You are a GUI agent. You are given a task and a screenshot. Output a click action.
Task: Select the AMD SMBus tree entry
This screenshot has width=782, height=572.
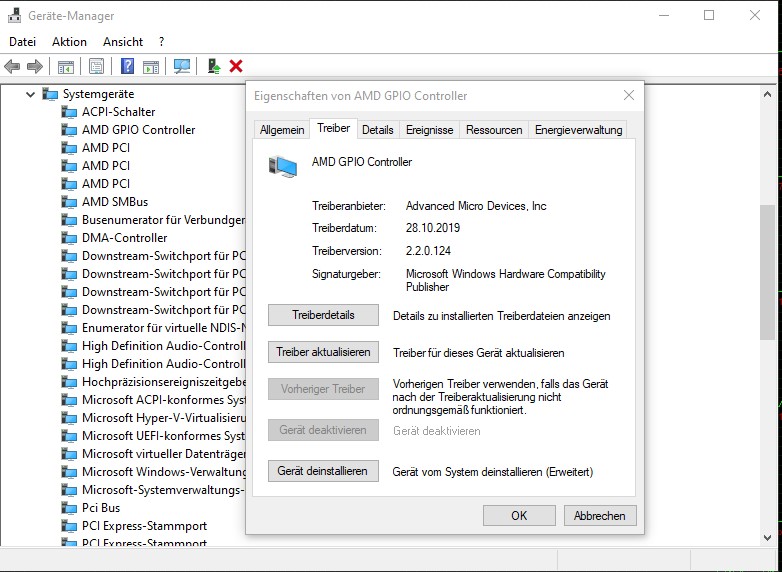(x=115, y=202)
